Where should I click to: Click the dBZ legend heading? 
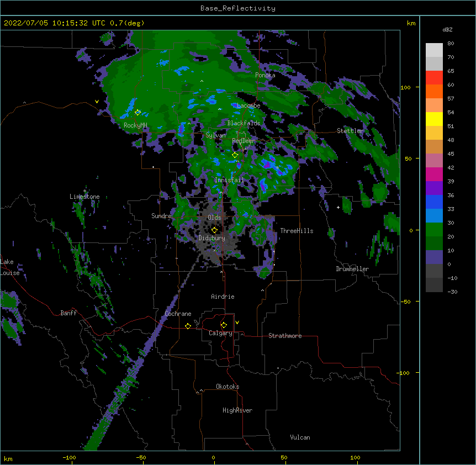point(447,29)
